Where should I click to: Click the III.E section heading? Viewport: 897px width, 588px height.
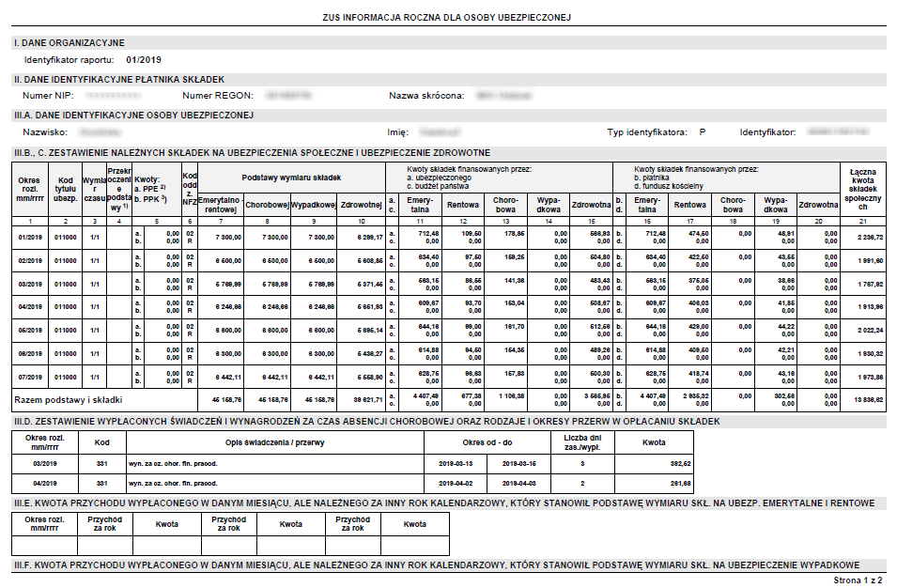point(444,503)
